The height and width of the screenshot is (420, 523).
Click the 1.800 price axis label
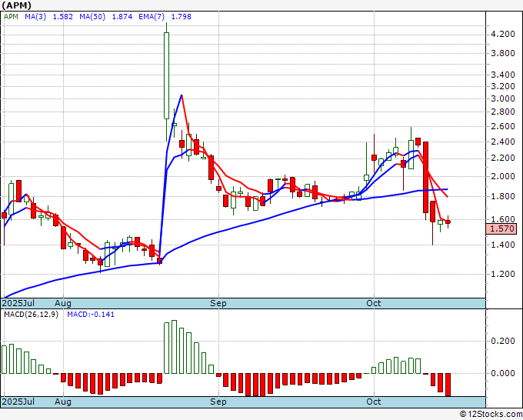[503, 196]
